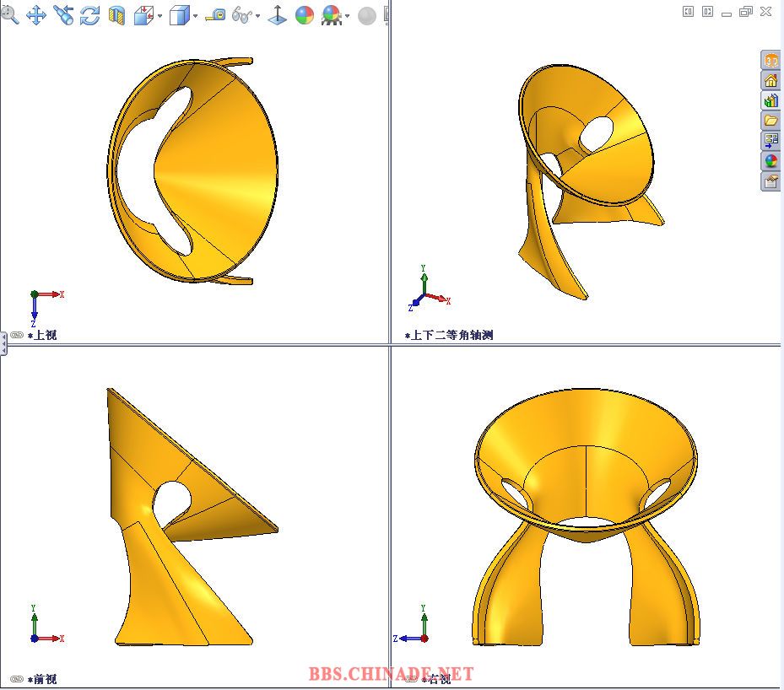The height and width of the screenshot is (690, 784).
Task: Expand the collapsed left panel handle
Action: tap(3, 344)
